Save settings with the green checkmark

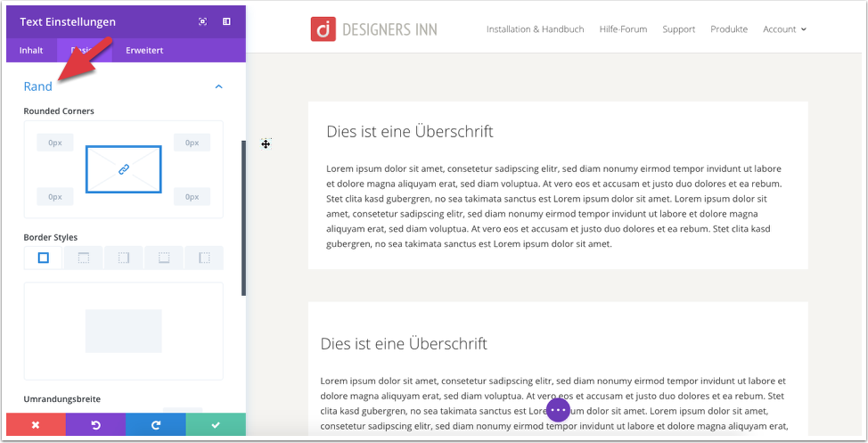tap(216, 424)
